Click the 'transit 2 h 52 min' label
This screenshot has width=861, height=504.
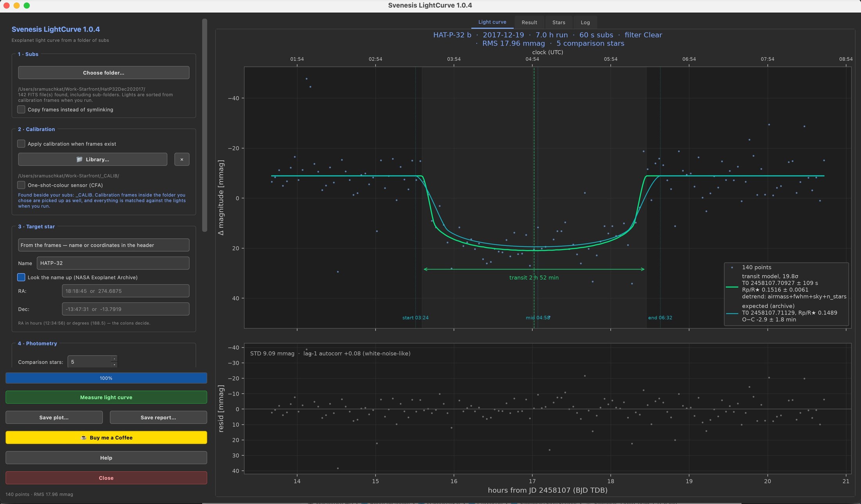(534, 277)
